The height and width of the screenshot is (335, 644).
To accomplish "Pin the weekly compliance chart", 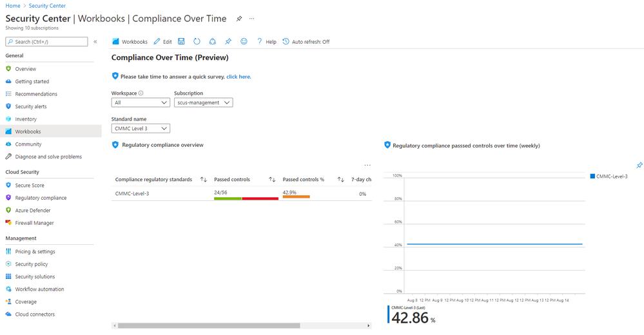I will 639,165.
